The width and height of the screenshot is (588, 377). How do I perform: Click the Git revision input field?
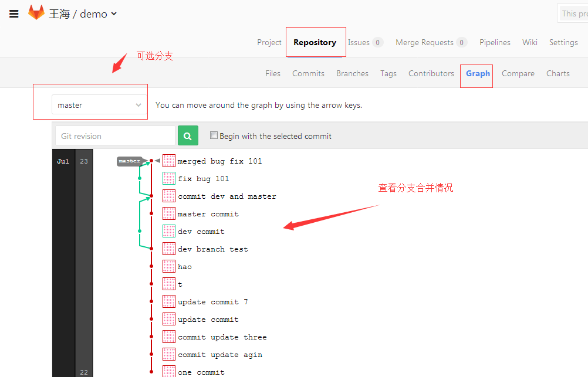point(115,136)
